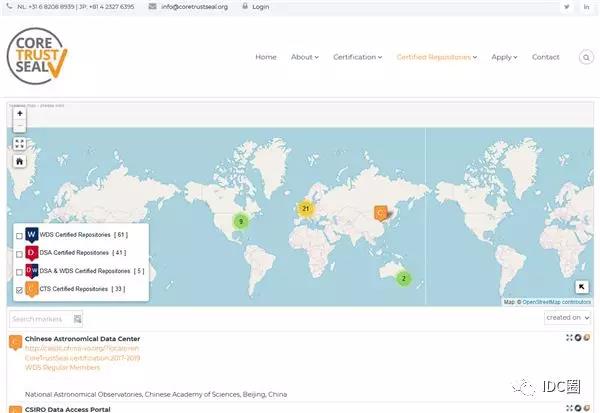The width and height of the screenshot is (600, 413).
Task: Open the LinkedIn icon in top bar
Action: pyautogui.click(x=586, y=7)
